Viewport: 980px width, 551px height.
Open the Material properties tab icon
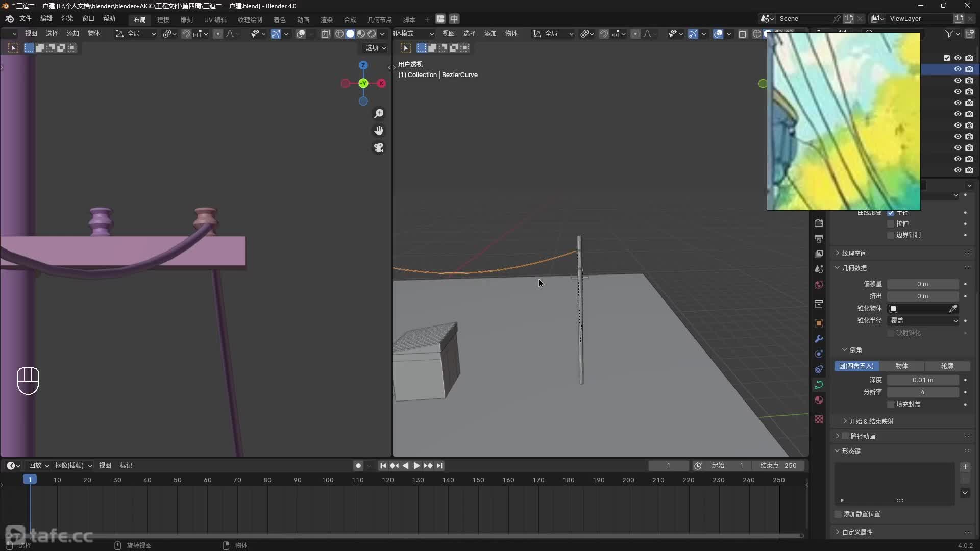coord(819,400)
